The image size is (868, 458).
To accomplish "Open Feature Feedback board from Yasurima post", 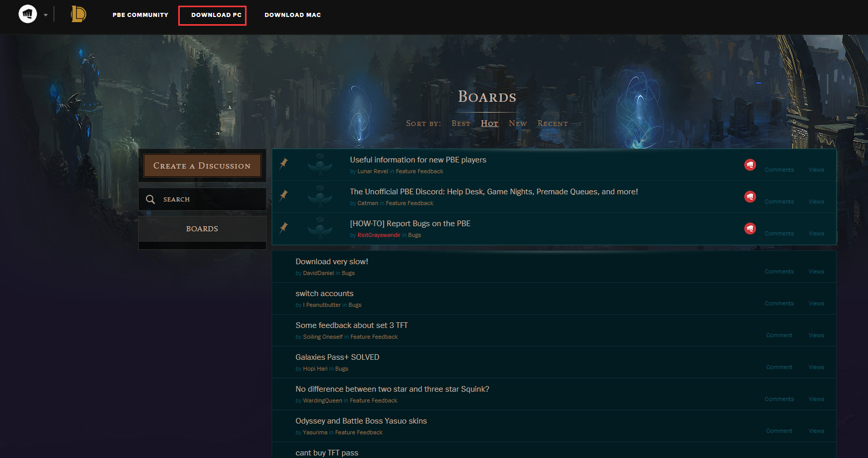I will (x=359, y=432).
